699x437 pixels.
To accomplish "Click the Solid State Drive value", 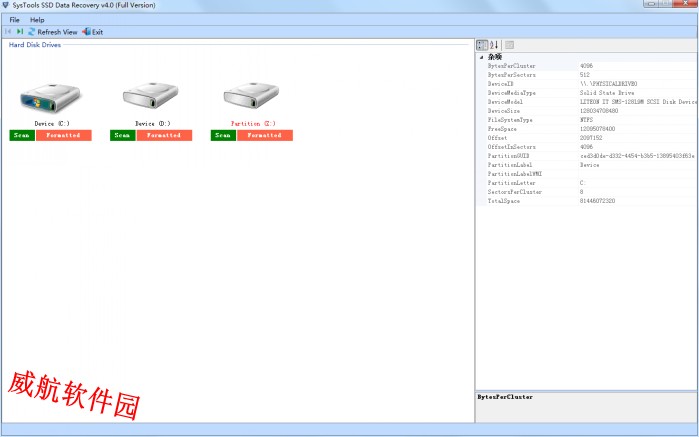I will tap(607, 93).
